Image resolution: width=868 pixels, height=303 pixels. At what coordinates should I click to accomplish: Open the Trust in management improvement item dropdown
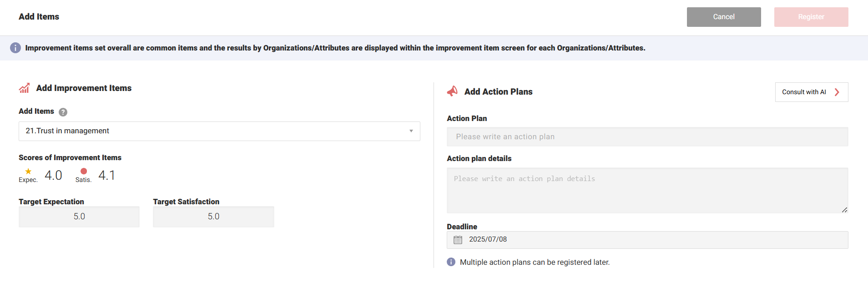point(219,131)
